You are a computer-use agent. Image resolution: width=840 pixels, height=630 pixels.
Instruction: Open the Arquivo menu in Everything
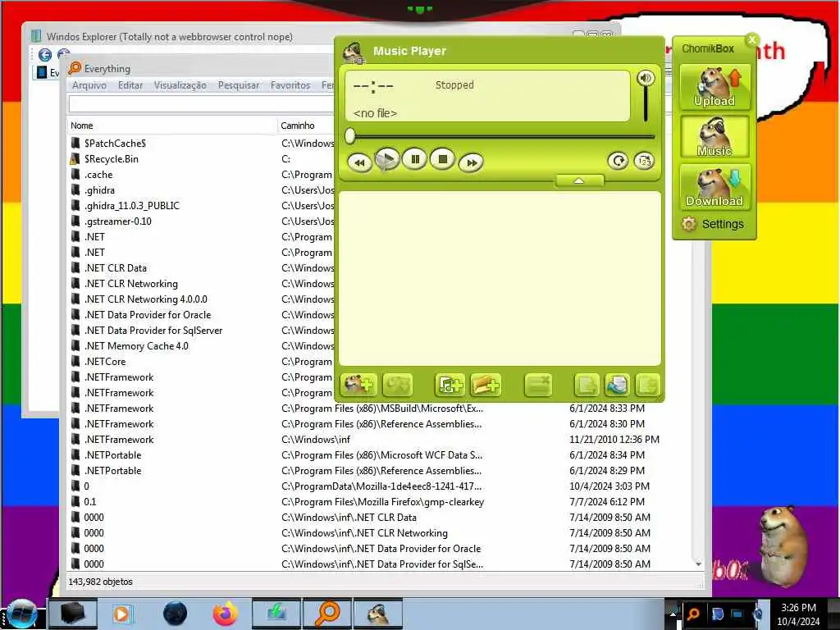point(89,85)
